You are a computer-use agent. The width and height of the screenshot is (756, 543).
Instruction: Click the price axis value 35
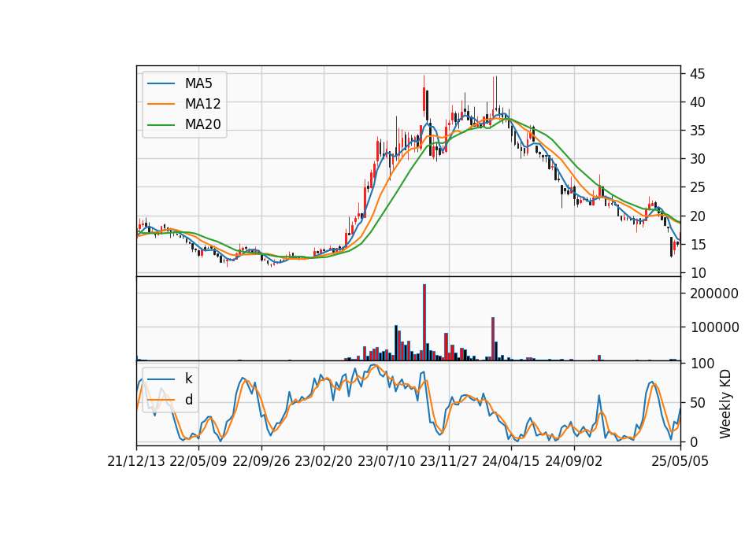point(697,131)
